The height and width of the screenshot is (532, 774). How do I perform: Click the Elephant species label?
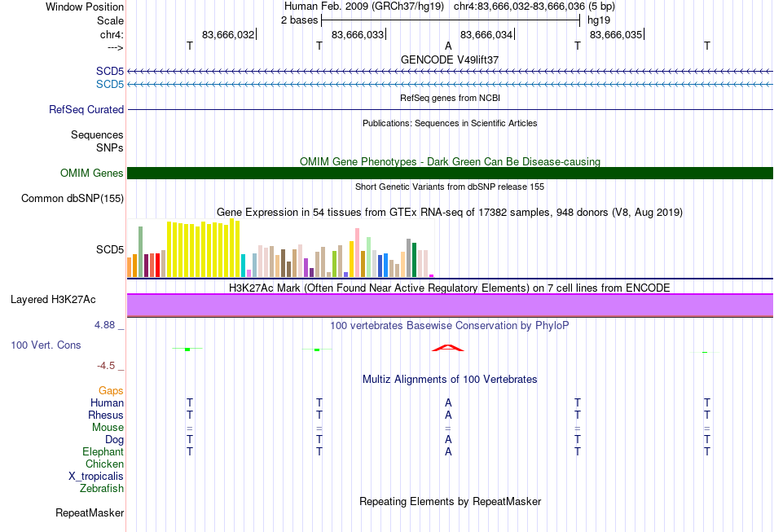[103, 451]
